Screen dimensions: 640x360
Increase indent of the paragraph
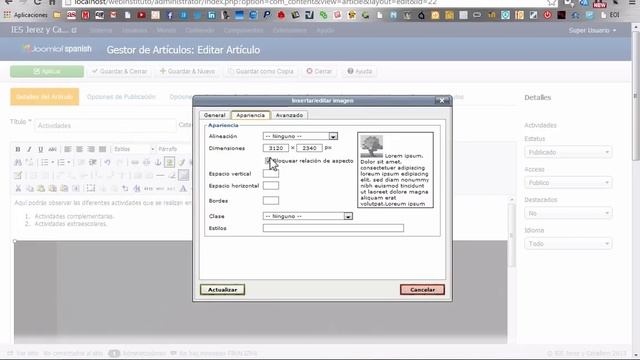coord(93,162)
